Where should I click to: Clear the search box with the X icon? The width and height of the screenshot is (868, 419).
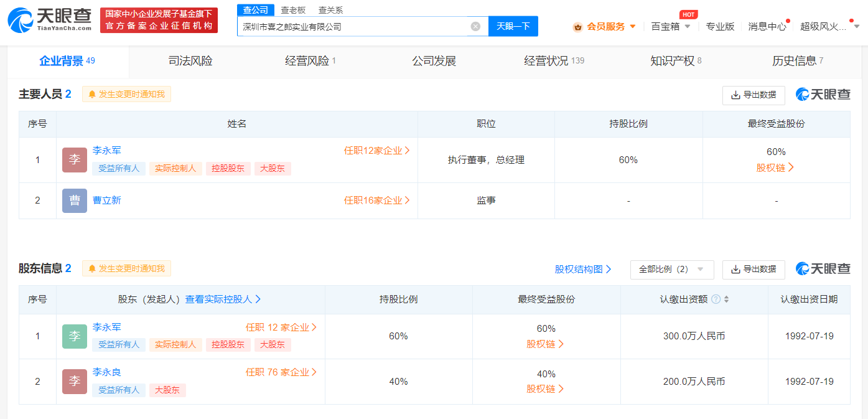(475, 26)
